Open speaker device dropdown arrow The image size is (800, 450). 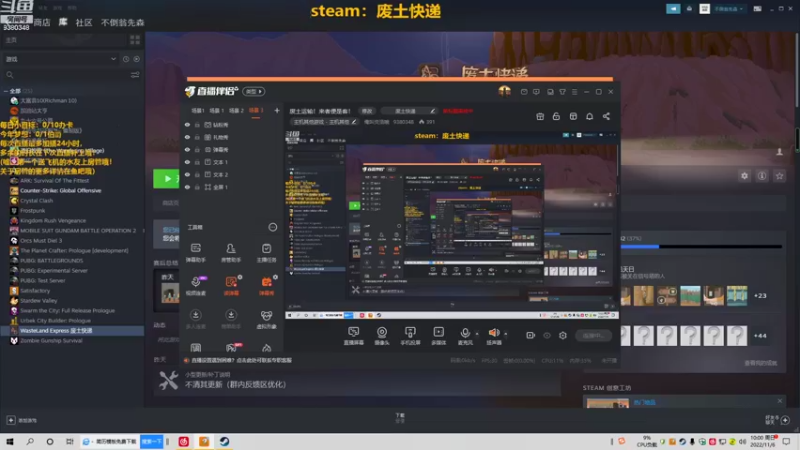[506, 334]
